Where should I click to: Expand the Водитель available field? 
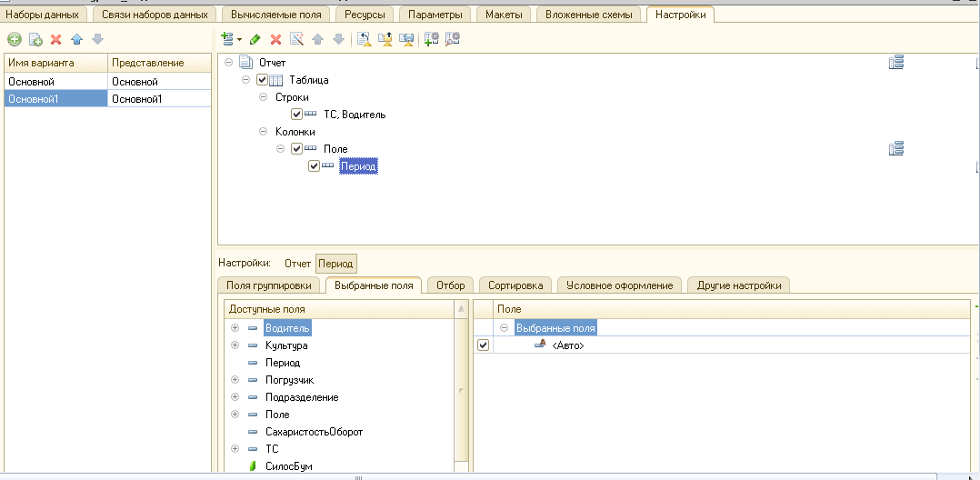[x=235, y=327]
